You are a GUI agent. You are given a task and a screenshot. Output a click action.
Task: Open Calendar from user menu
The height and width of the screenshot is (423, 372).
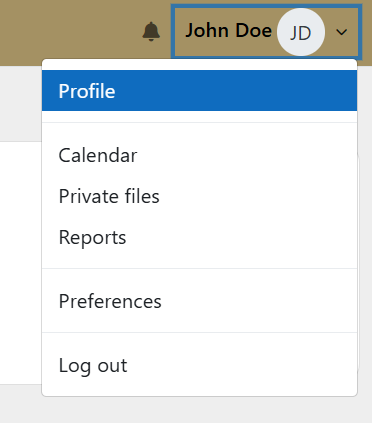(199, 155)
